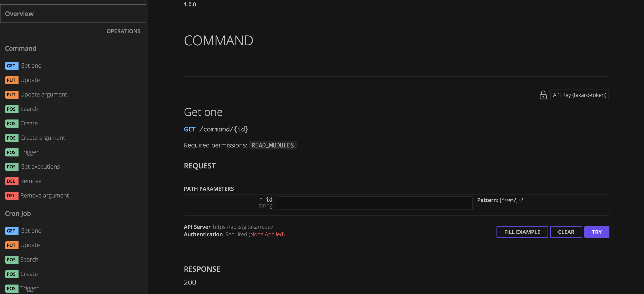The height and width of the screenshot is (294, 644).
Task: Click the GET /command/{id} endpoint label
Action: pos(216,129)
